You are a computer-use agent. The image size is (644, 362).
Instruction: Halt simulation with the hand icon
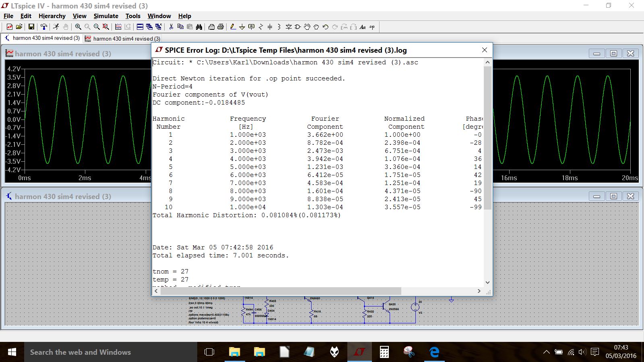coord(65,27)
